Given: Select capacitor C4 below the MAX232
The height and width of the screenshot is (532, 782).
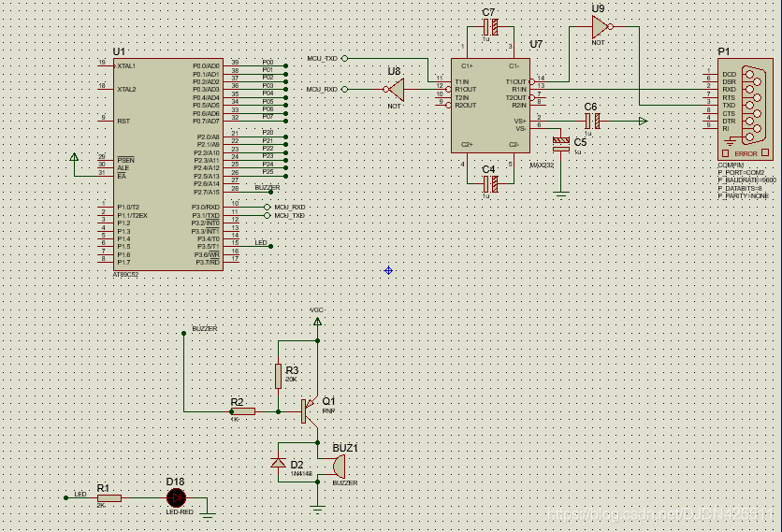Looking at the screenshot, I should click(488, 184).
